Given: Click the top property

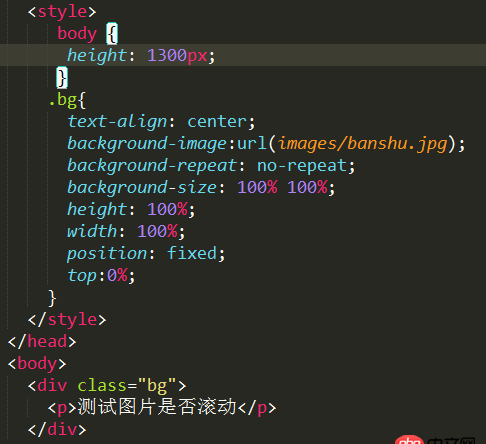Looking at the screenshot, I should (x=82, y=276).
